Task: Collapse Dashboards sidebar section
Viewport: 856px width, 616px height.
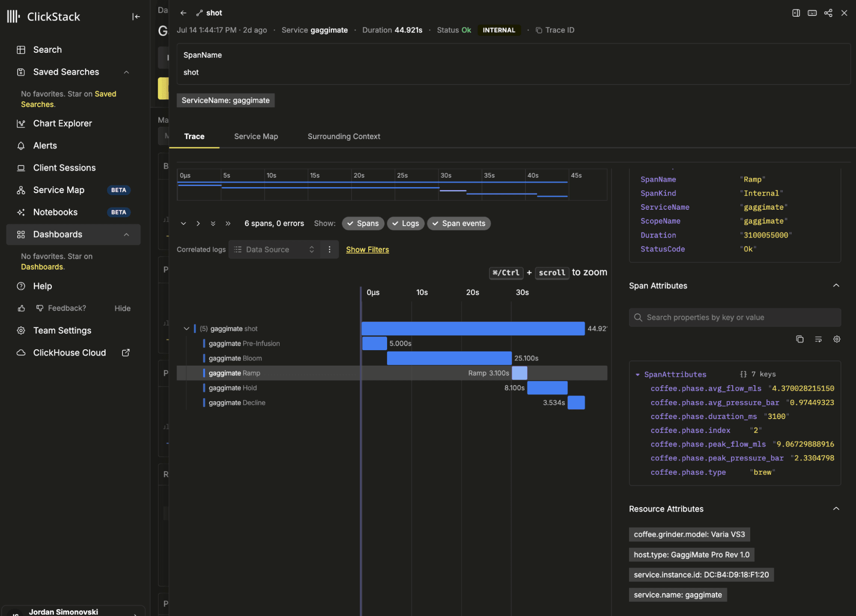Action: [126, 235]
